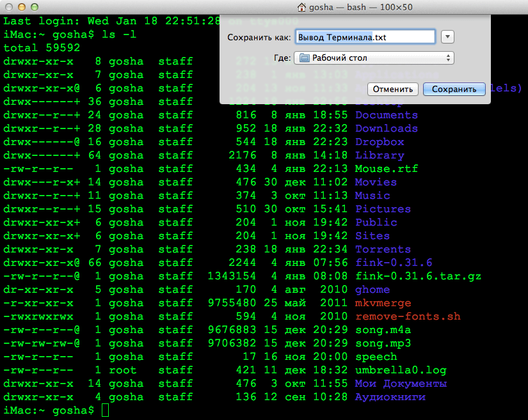528x420 pixels.
Task: Click the Movies directory name
Action: click(x=376, y=182)
